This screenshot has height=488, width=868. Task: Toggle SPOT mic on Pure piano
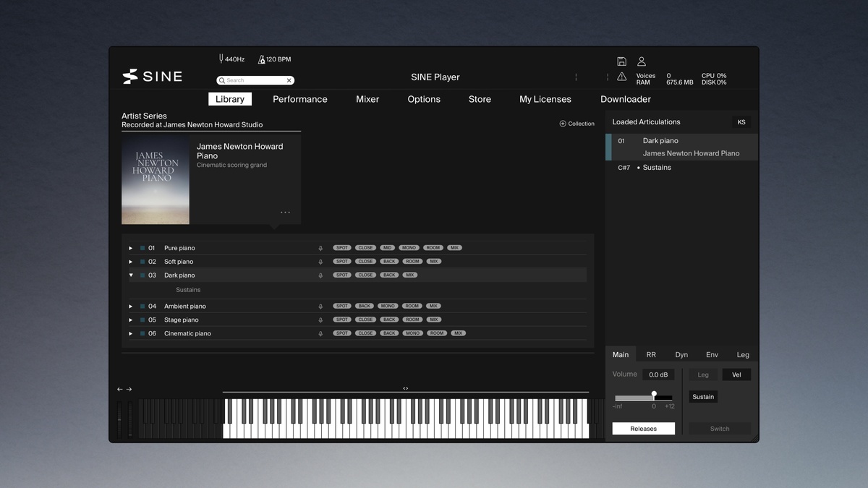[x=342, y=248]
